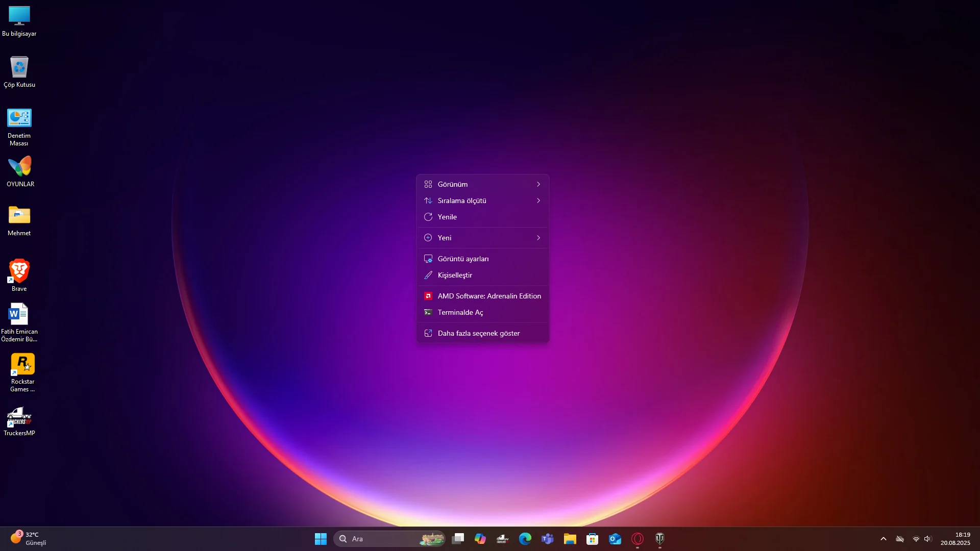Click the TruckersMP desktop shortcut
Screen dimensions: 980x551
pos(19,417)
